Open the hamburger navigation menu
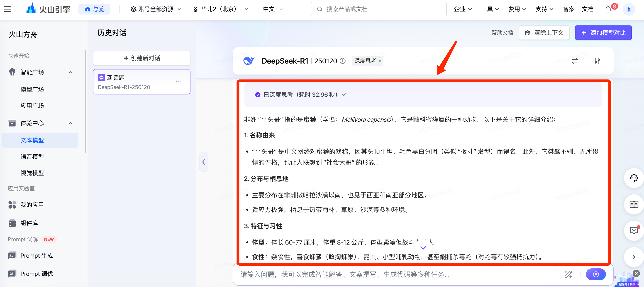Screen dimensions: 644x287 tap(8, 9)
